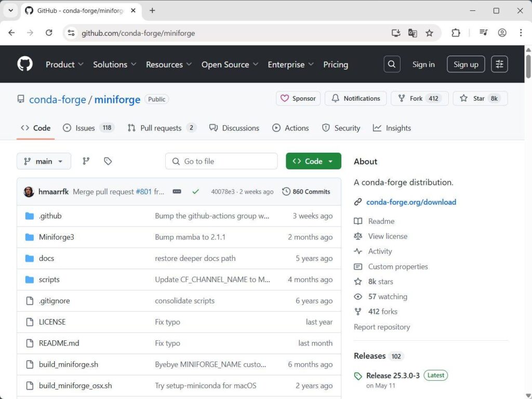The width and height of the screenshot is (532, 399).
Task: Open the conda-forge.org/download link
Action: point(411,202)
